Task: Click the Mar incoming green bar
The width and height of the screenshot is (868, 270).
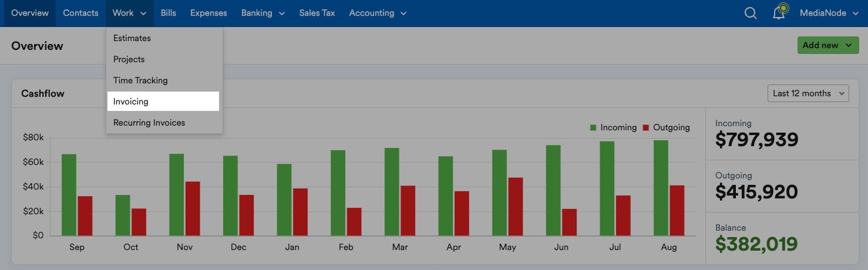Action: pyautogui.click(x=392, y=192)
